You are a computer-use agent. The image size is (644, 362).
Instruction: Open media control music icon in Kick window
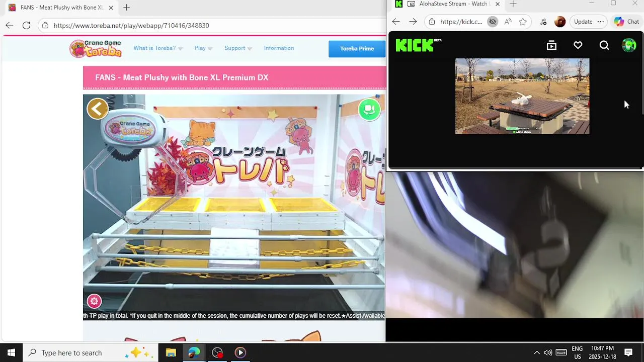click(543, 22)
